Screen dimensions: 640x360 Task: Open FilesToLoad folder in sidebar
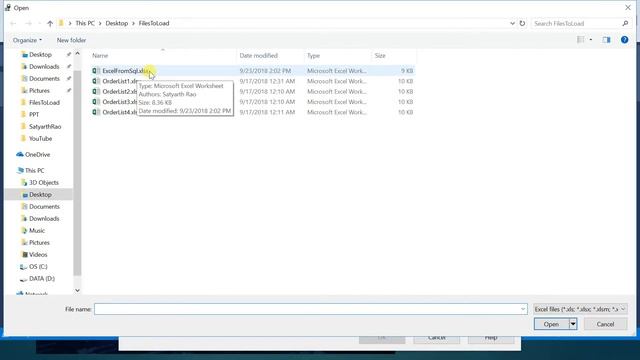(x=44, y=102)
